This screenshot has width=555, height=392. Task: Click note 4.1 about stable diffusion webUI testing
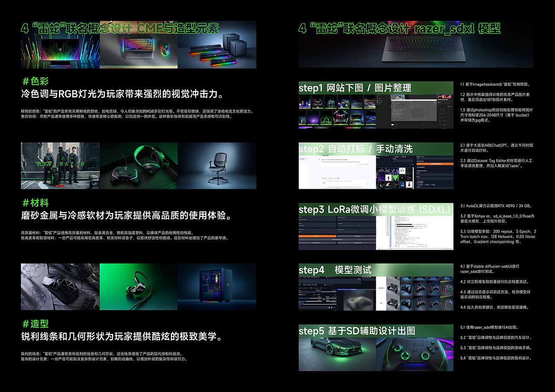pyautogui.click(x=490, y=269)
